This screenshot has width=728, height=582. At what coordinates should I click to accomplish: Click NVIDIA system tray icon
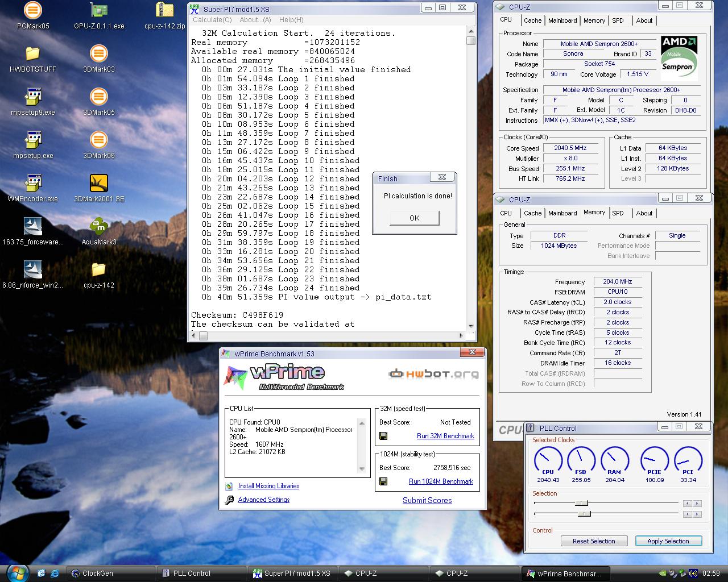coord(663,573)
